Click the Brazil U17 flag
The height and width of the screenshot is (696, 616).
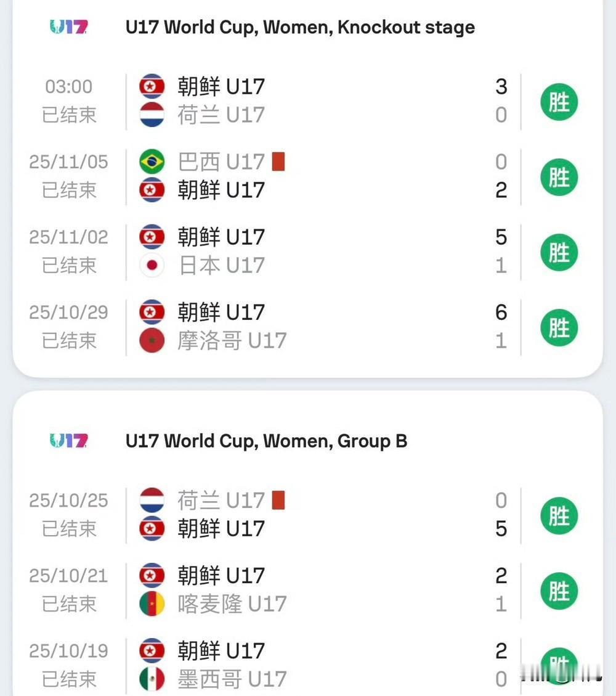tap(152, 162)
